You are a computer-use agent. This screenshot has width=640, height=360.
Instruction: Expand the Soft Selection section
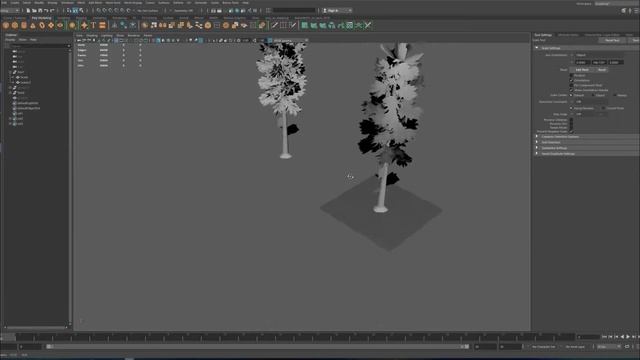point(537,142)
